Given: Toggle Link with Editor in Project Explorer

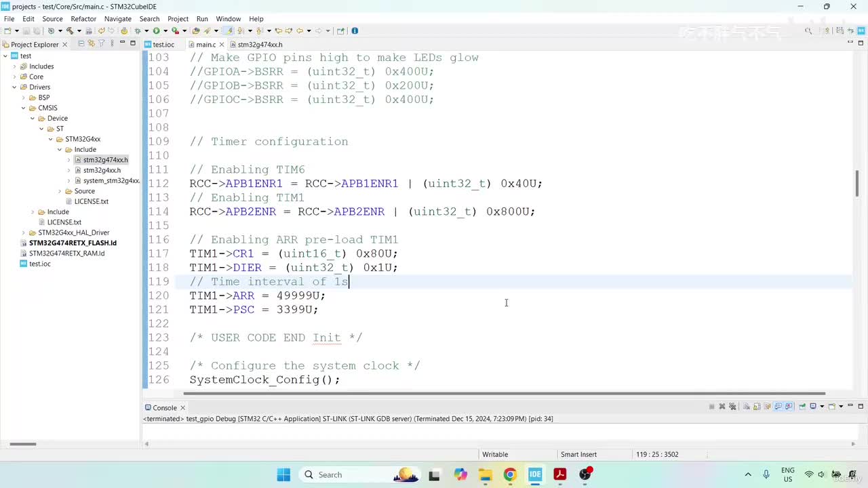Looking at the screenshot, I should (x=92, y=43).
